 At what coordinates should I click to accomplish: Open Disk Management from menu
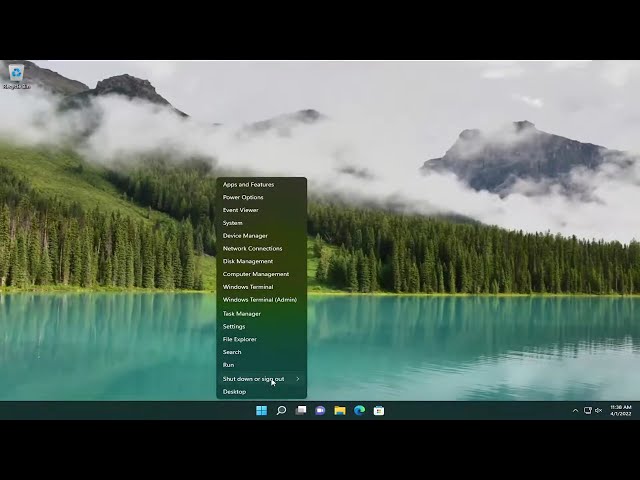pyautogui.click(x=261, y=261)
